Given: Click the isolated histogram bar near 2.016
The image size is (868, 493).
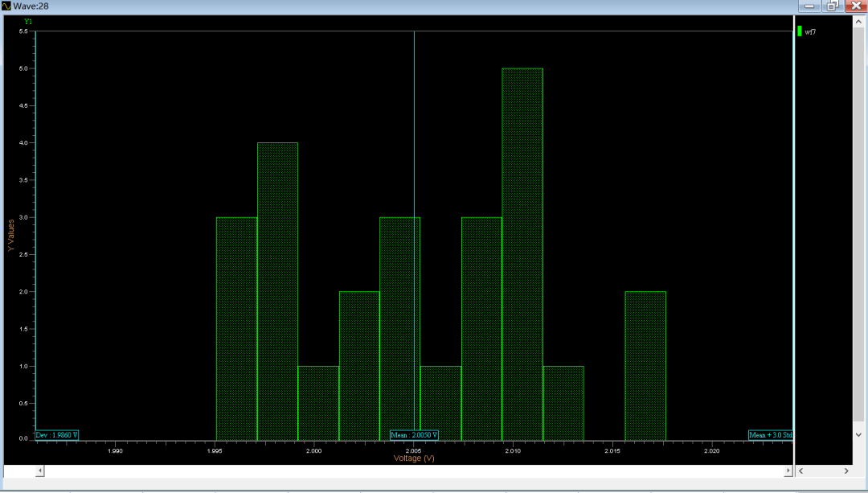Looking at the screenshot, I should click(645, 365).
